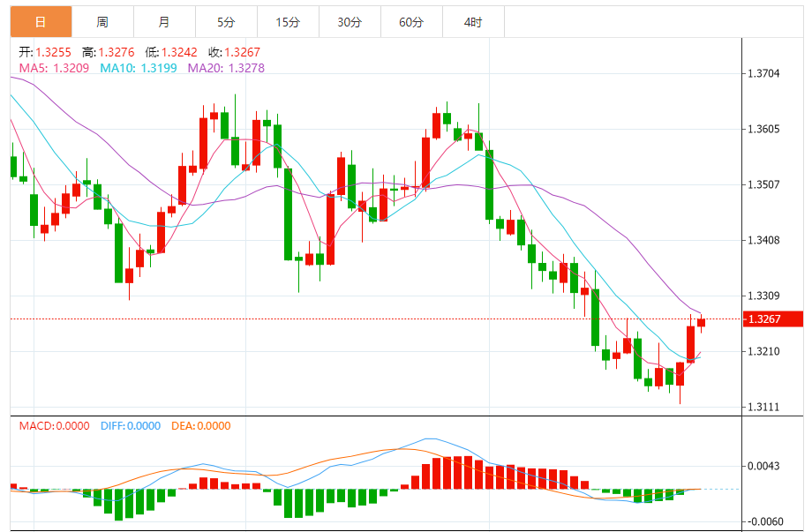The width and height of the screenshot is (812, 532).
Task: Open the 5分 timeframe tab
Action: 226,22
